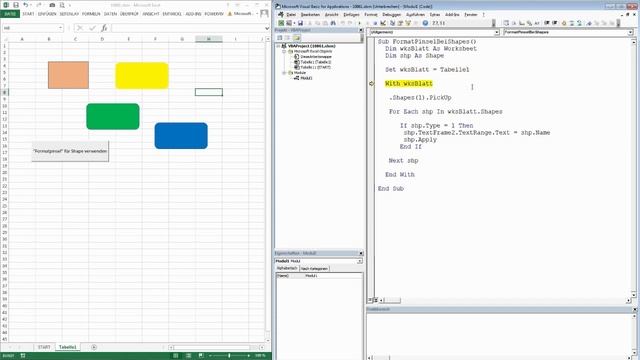Select the Nach Kategorien properties tab

[x=314, y=269]
